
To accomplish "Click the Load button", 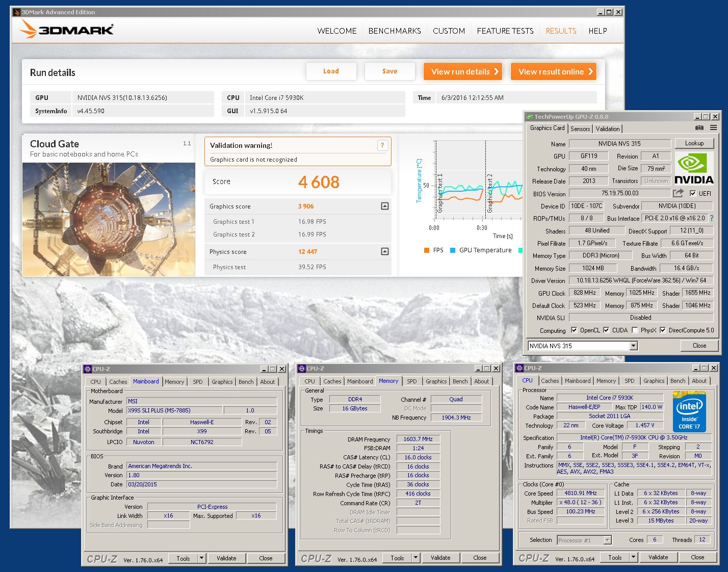I will point(331,71).
